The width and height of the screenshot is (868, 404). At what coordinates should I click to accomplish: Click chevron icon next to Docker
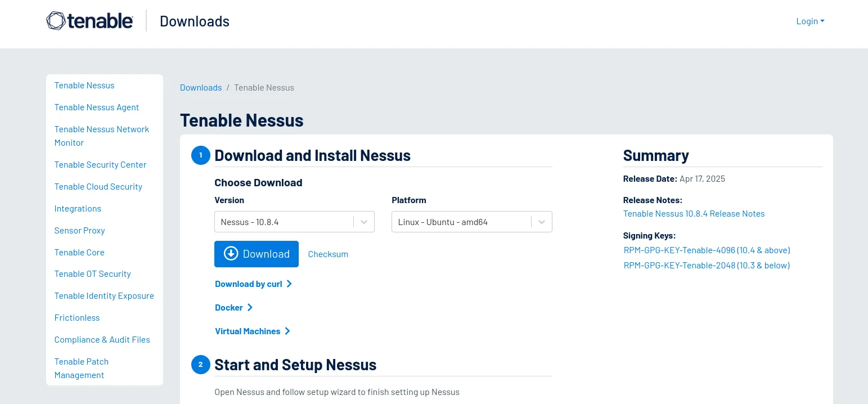click(x=250, y=307)
